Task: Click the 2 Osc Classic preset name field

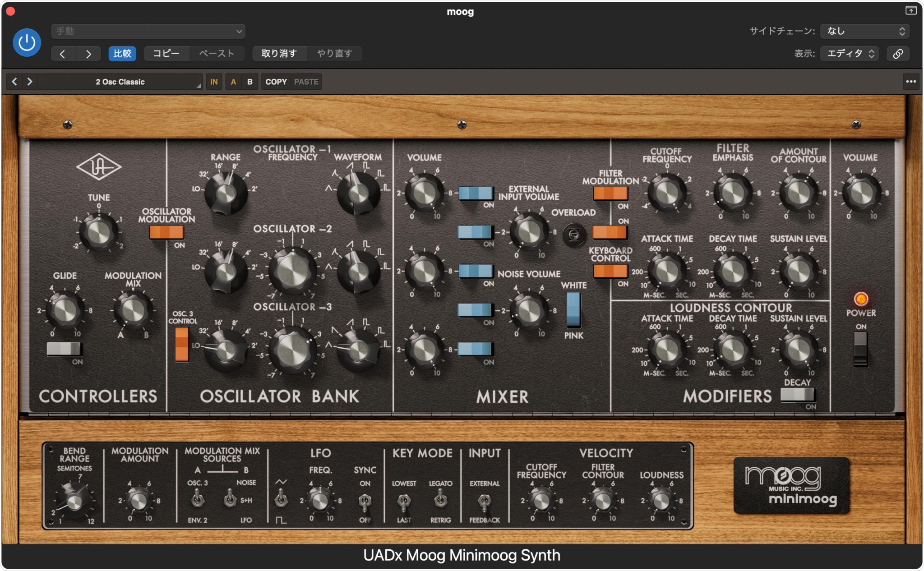Action: [120, 82]
